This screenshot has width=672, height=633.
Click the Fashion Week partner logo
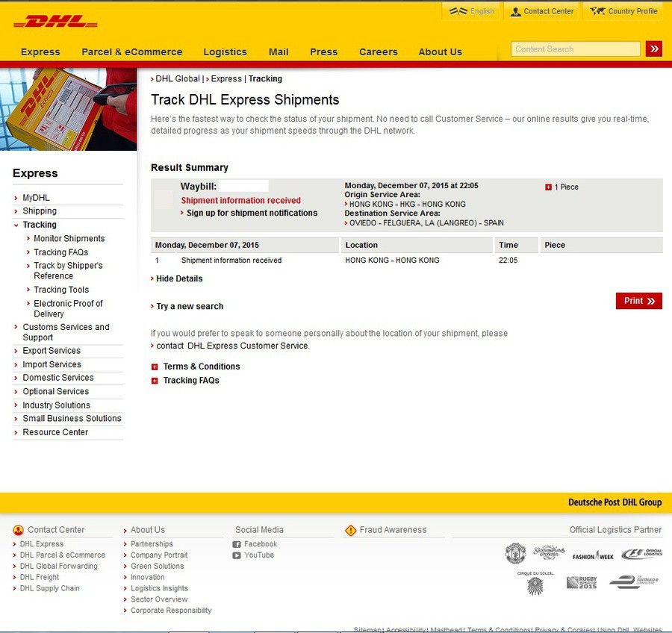click(593, 556)
